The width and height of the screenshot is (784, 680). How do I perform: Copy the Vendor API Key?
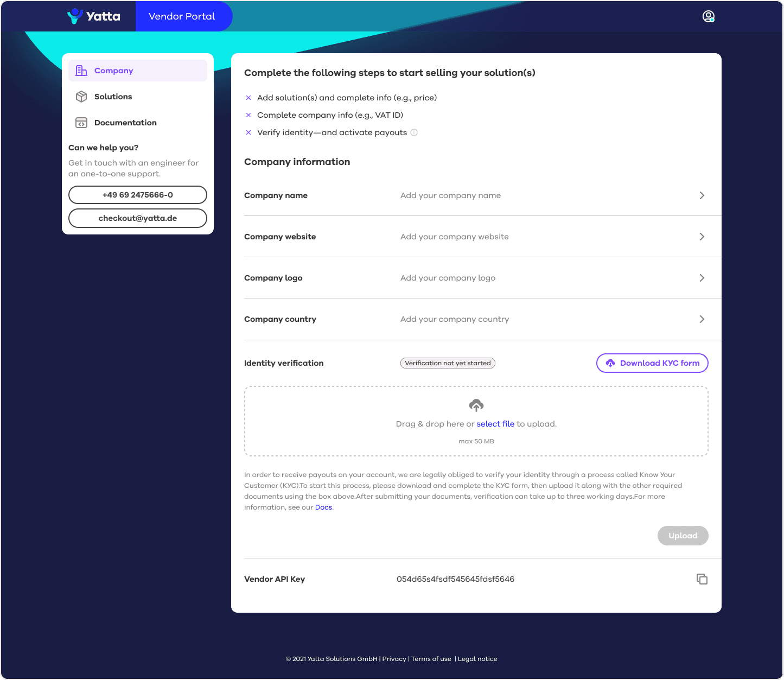[x=702, y=579]
